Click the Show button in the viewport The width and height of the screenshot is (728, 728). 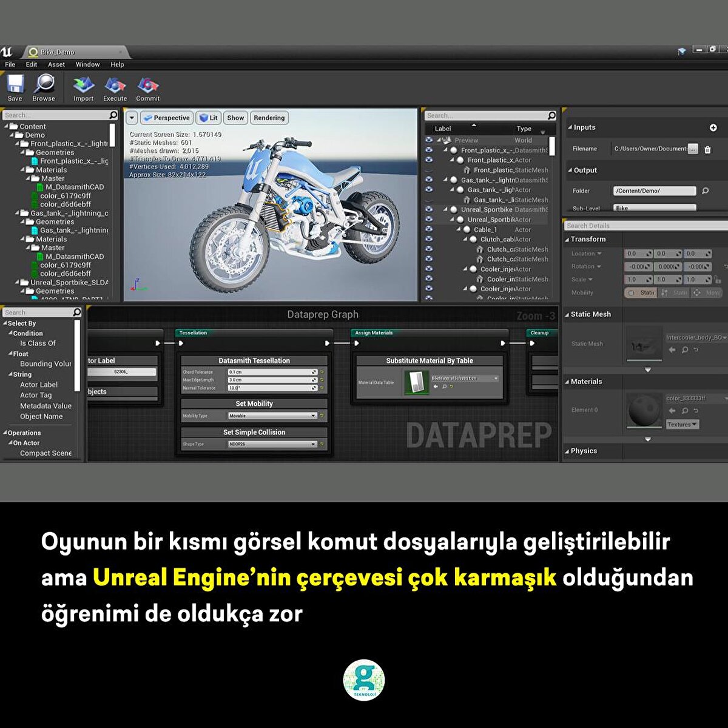pos(235,117)
